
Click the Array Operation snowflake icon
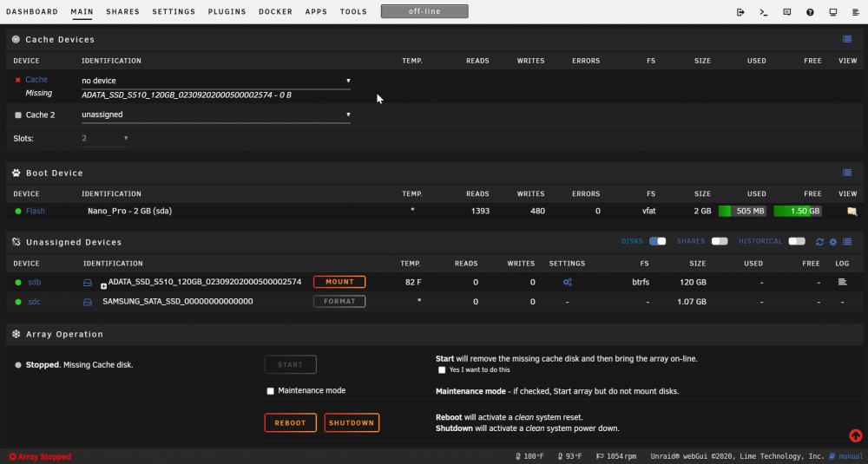pos(16,334)
